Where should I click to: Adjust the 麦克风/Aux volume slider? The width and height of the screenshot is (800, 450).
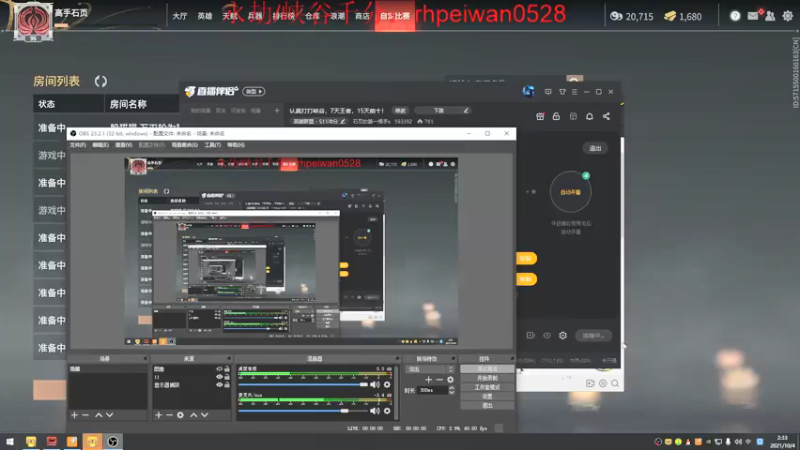tap(303, 411)
